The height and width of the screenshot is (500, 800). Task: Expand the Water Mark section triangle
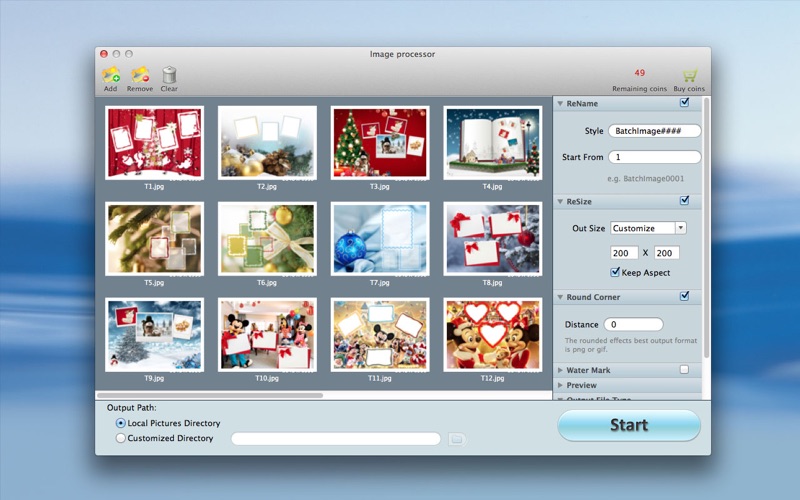560,370
